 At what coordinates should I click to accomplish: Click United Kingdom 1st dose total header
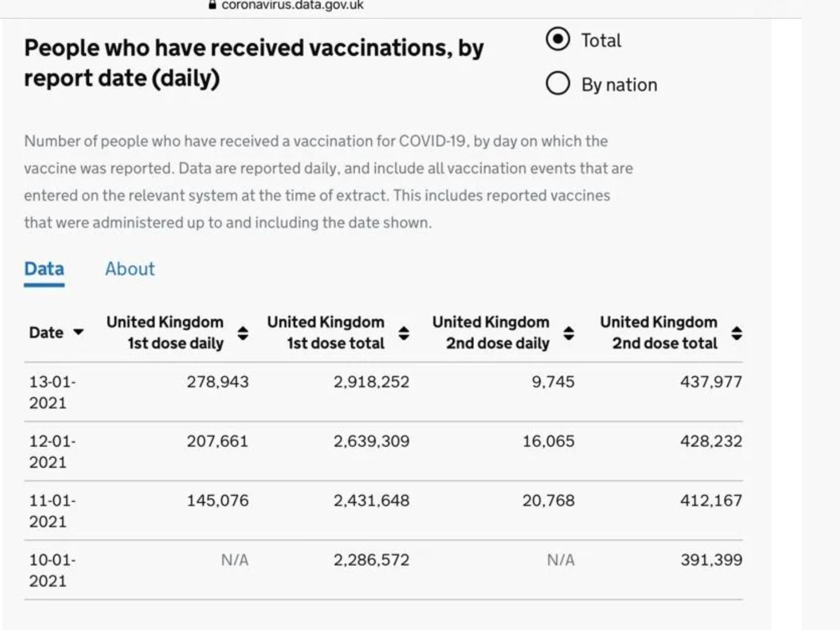pos(326,333)
